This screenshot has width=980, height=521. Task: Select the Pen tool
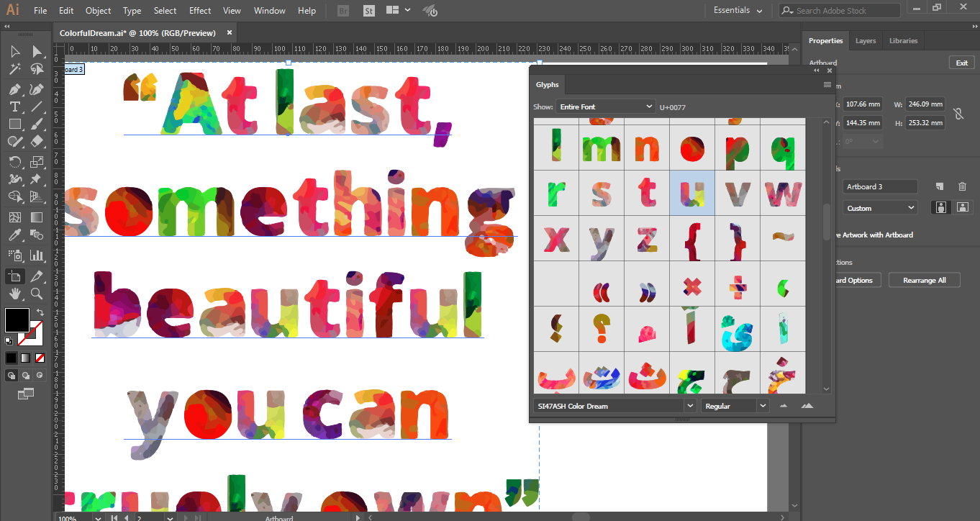pyautogui.click(x=15, y=90)
